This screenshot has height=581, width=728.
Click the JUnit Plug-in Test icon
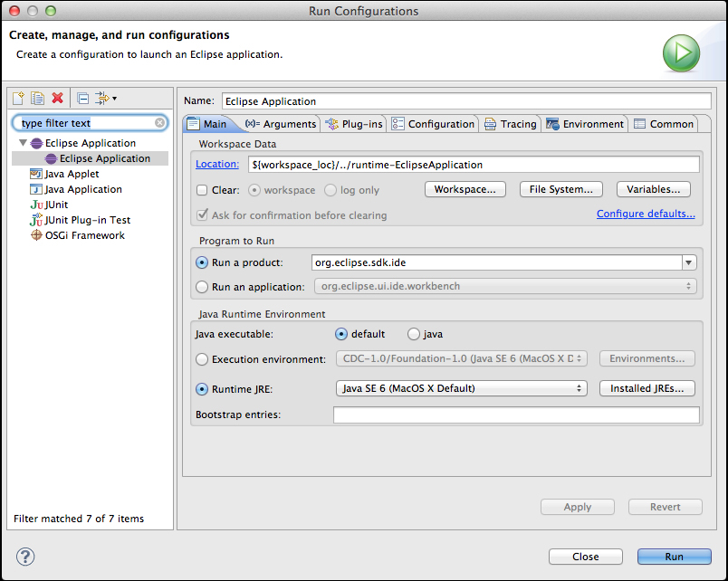tap(36, 220)
